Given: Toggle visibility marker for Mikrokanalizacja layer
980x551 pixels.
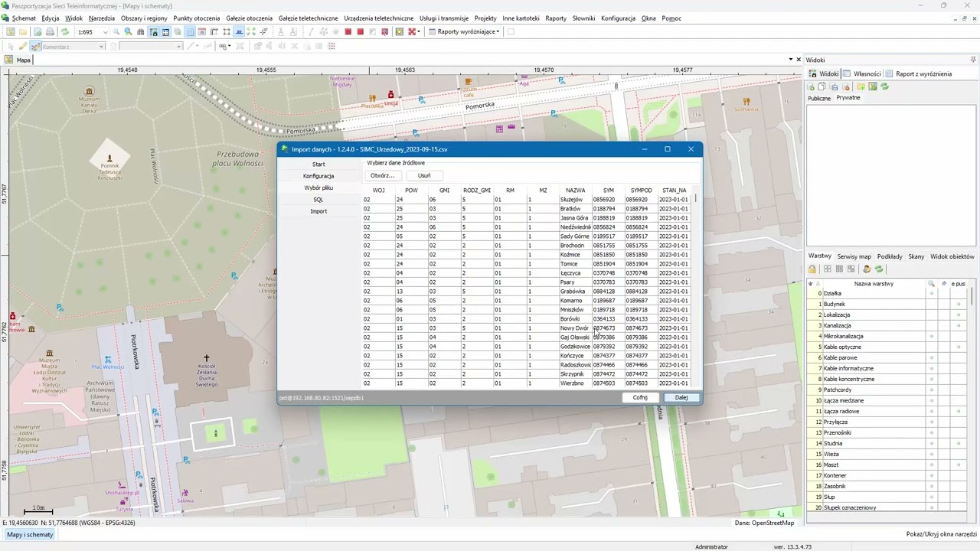Looking at the screenshot, I should (x=932, y=337).
